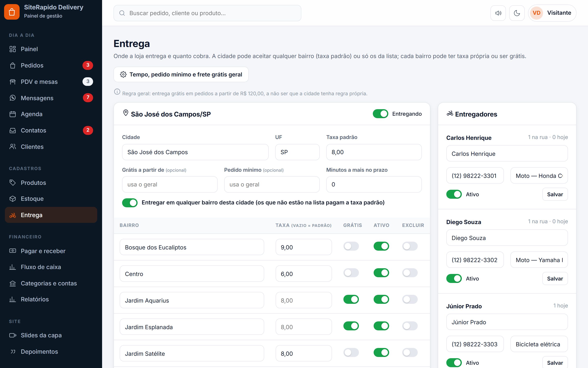Enable Grátis for Bosque dos Eucaliptos

pyautogui.click(x=351, y=246)
